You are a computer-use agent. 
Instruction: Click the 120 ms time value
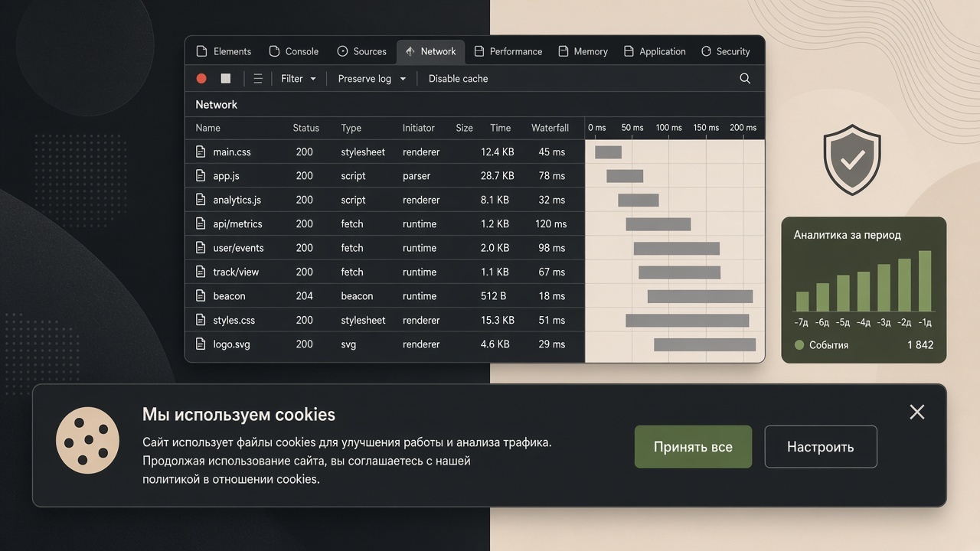(551, 224)
